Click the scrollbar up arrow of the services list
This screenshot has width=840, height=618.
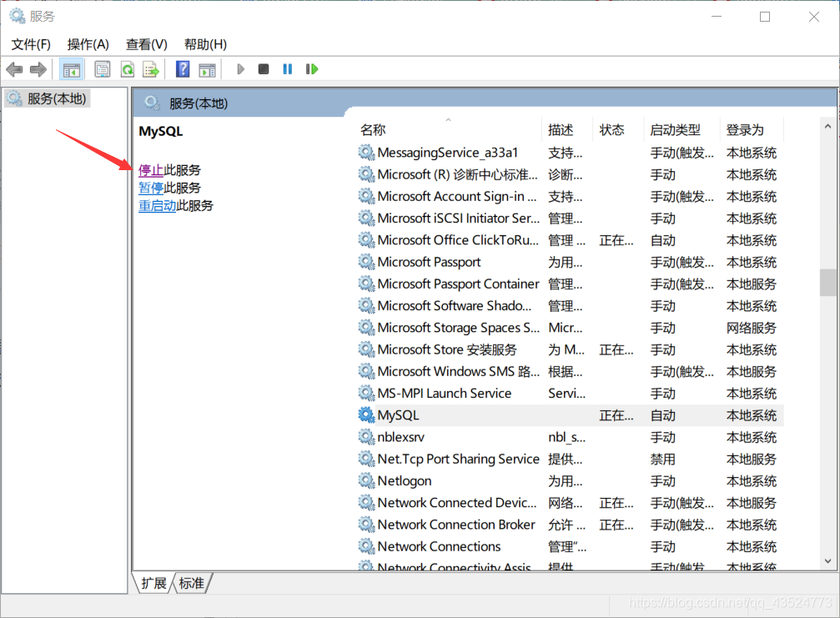(827, 127)
